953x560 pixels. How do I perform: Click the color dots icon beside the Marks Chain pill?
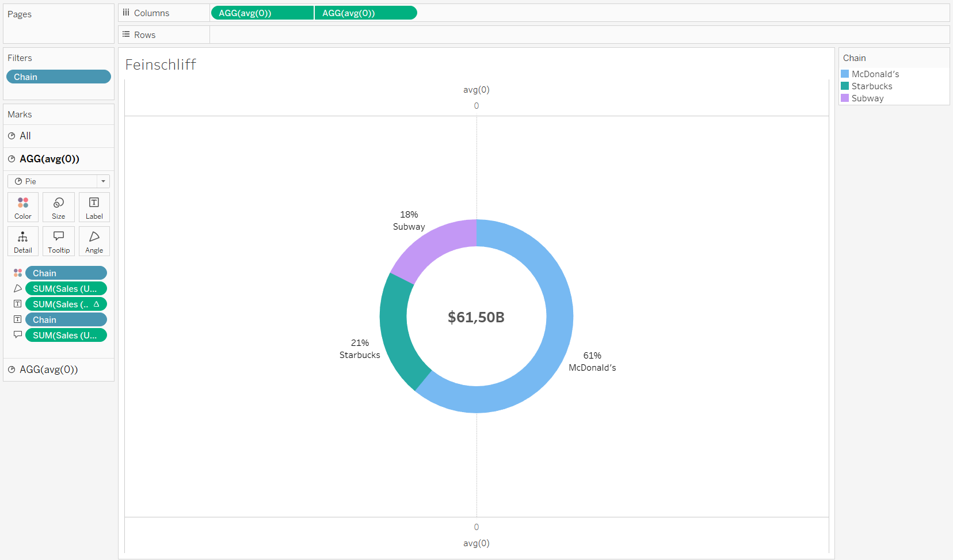point(18,273)
